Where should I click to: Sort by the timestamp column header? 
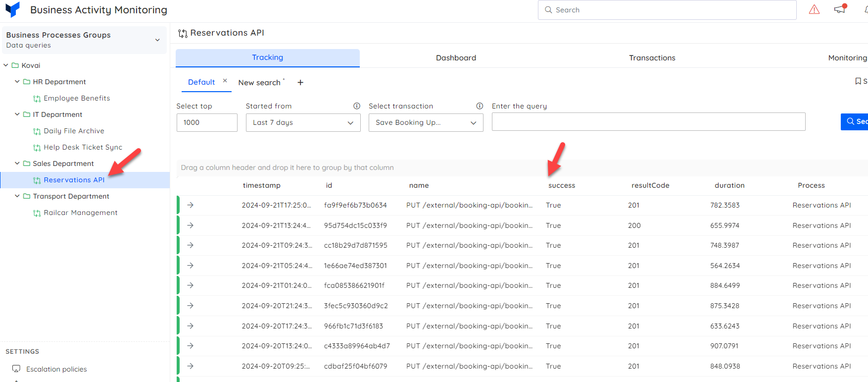pos(261,185)
